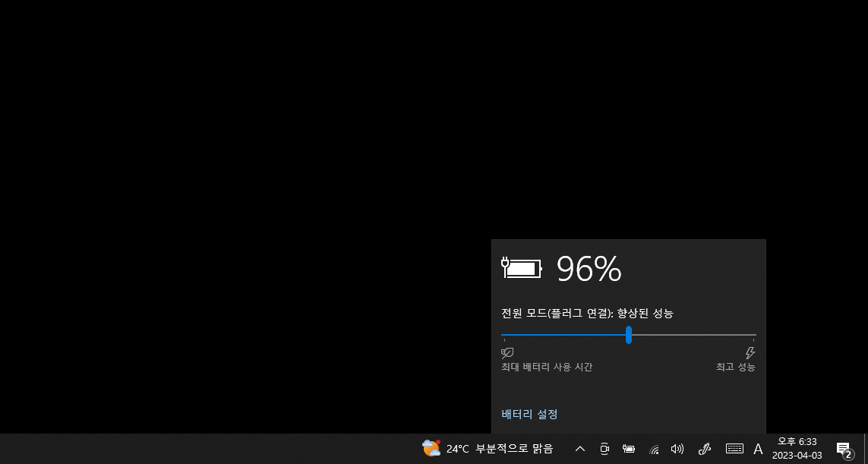Open the Wi-Fi network tray icon

pos(654,449)
